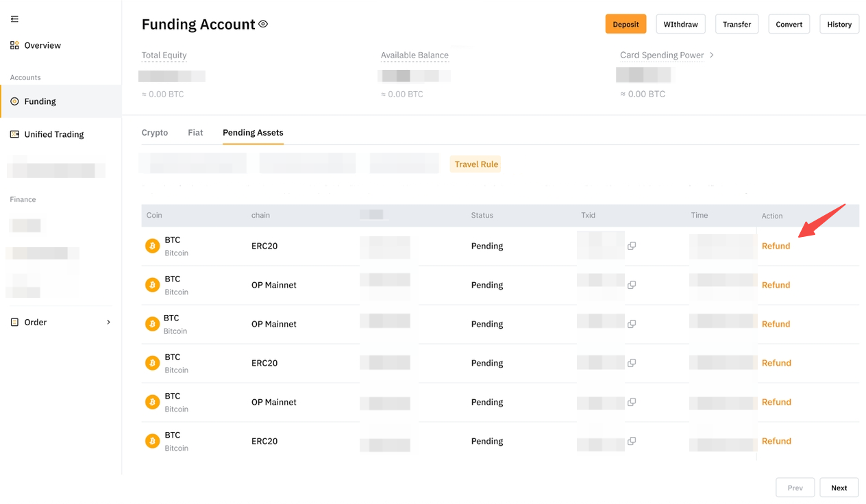Copy Txid in the third pending row
Image resolution: width=866 pixels, height=504 pixels.
click(632, 324)
